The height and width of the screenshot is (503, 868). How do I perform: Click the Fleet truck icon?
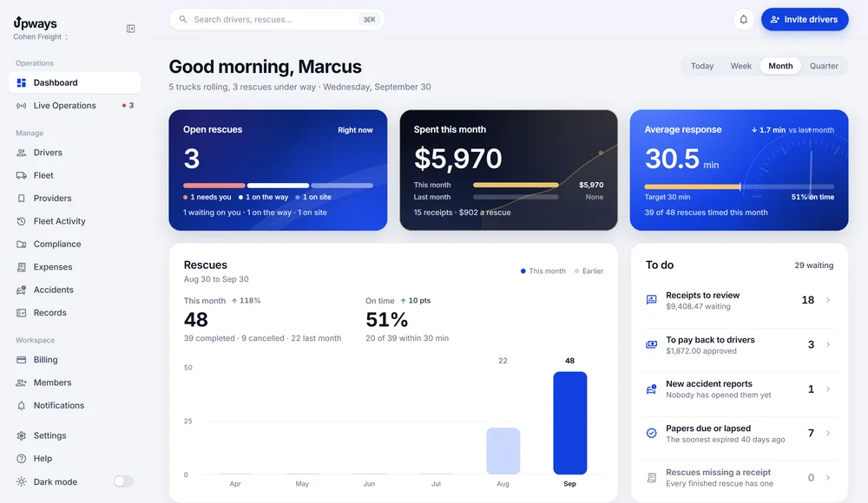[x=22, y=175]
